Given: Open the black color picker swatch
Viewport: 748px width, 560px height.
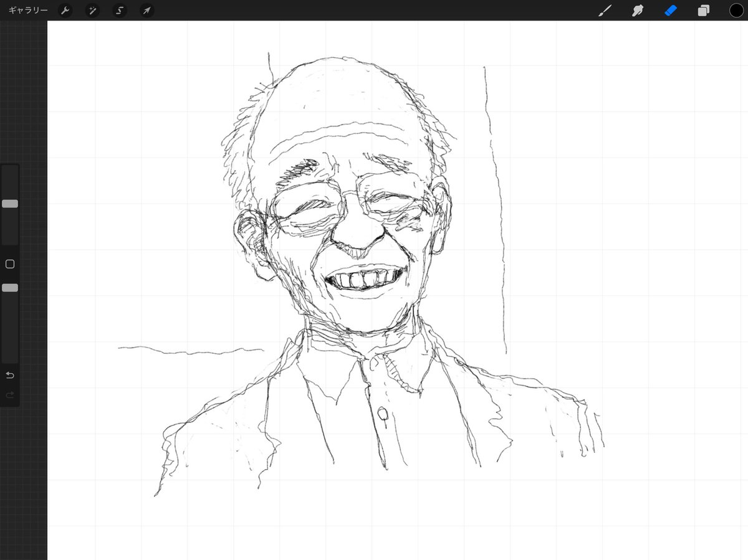Looking at the screenshot, I should 737,11.
